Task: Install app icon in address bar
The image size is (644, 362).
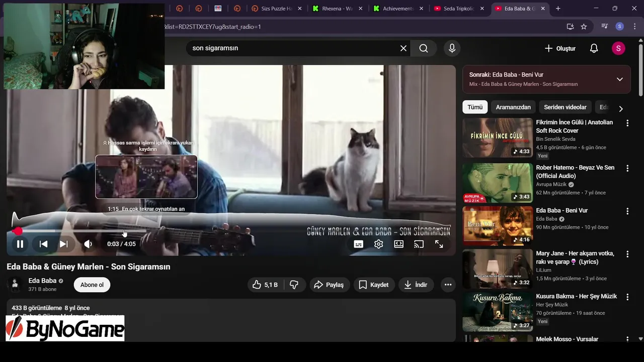Action: tap(570, 27)
